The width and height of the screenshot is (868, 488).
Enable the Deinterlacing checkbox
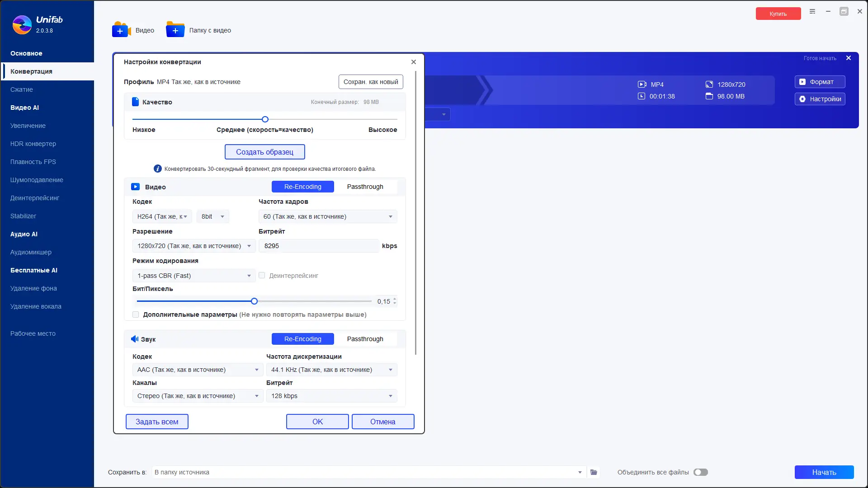tap(262, 275)
